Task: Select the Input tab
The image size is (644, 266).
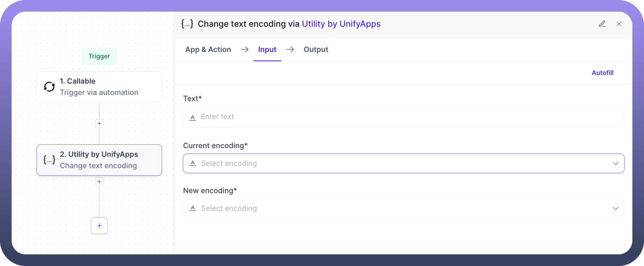Action: [267, 49]
